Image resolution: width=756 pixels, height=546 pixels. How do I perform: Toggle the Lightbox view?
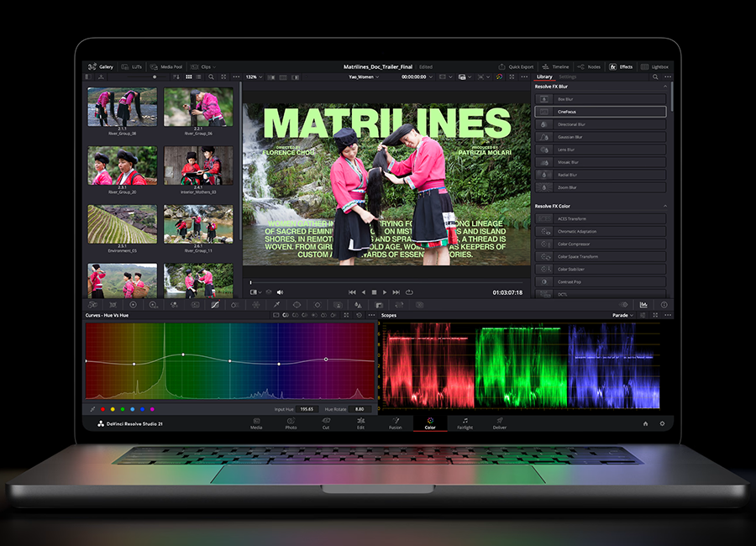[x=654, y=66]
